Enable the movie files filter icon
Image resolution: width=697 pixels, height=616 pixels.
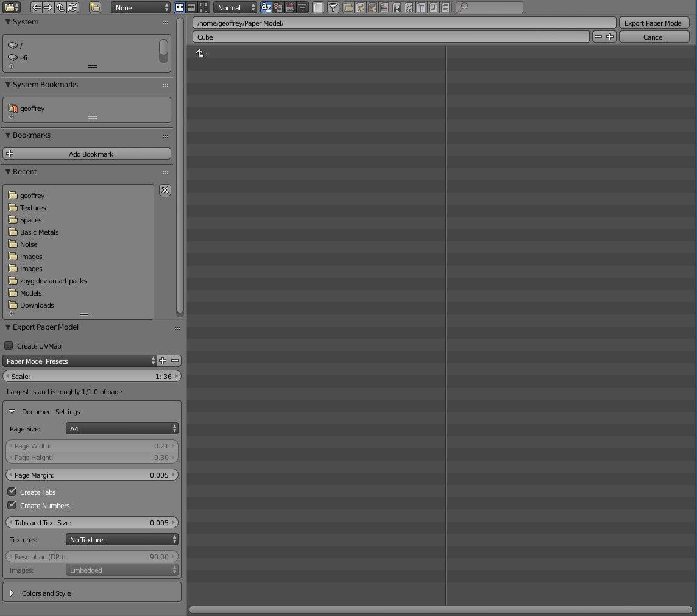pos(397,7)
